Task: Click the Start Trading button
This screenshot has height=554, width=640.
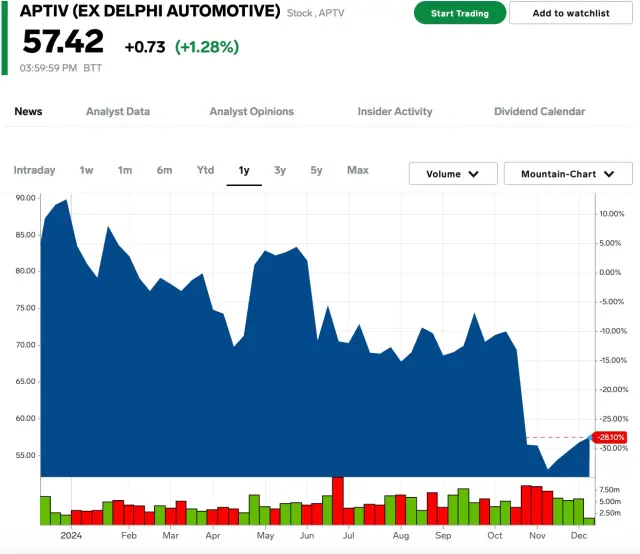Action: (x=459, y=13)
